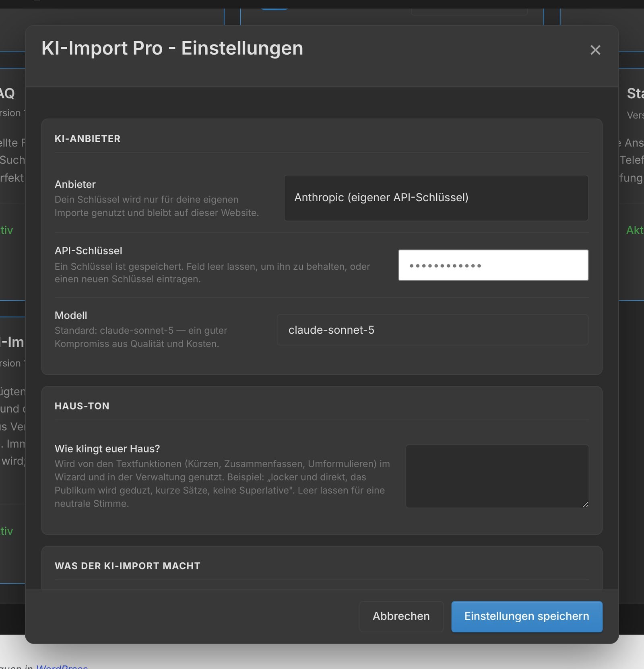Open the Anbieter dropdown showing Anthropic
The width and height of the screenshot is (644, 669).
[436, 198]
